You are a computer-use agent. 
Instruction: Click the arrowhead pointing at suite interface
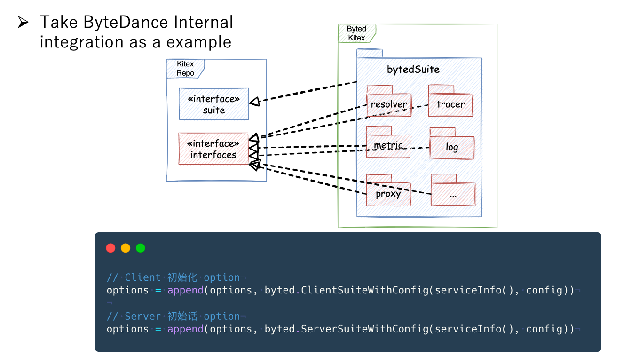click(x=254, y=102)
